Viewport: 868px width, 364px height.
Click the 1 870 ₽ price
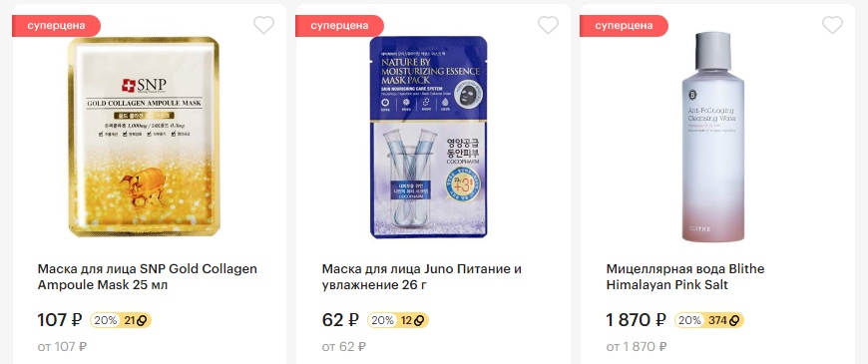click(x=637, y=320)
